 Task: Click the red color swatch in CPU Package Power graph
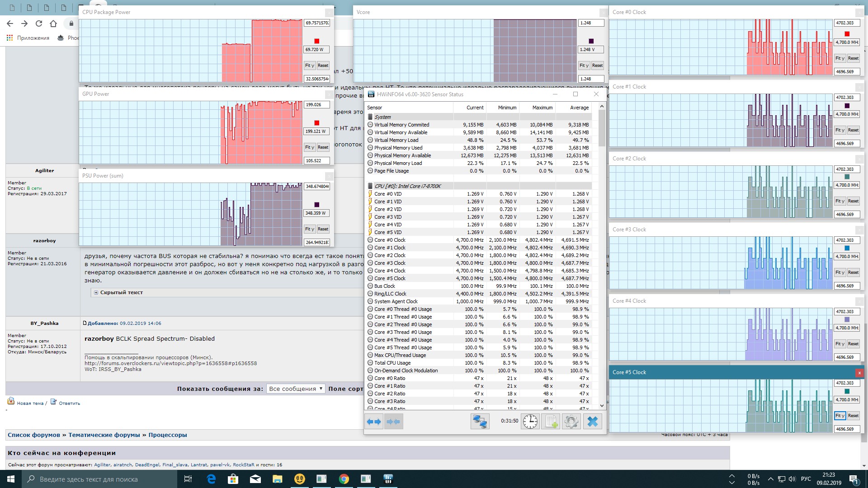pos(316,41)
